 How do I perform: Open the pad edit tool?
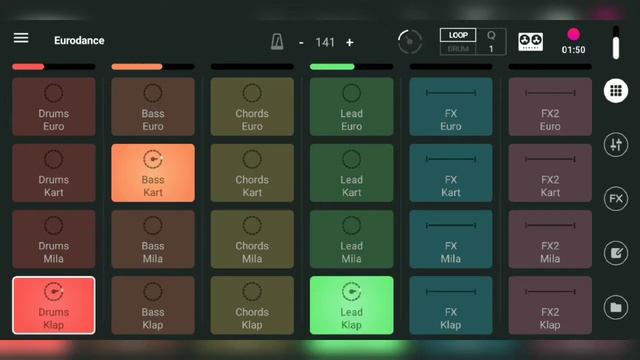point(616,253)
